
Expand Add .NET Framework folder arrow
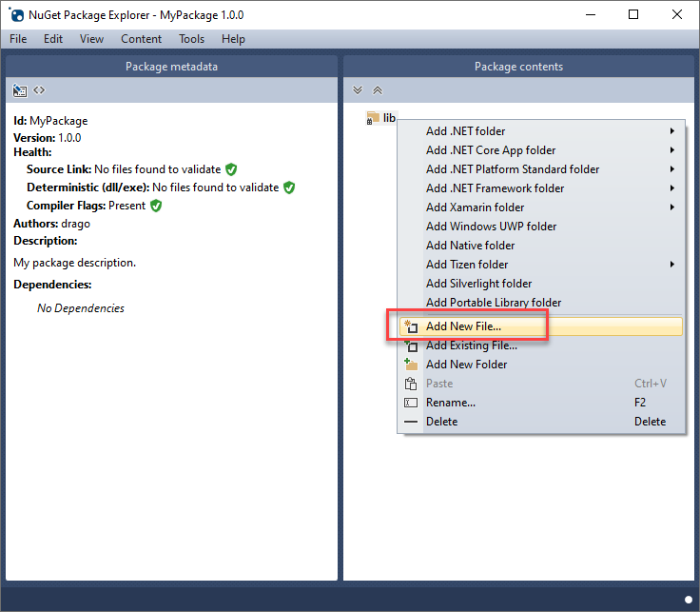671,188
